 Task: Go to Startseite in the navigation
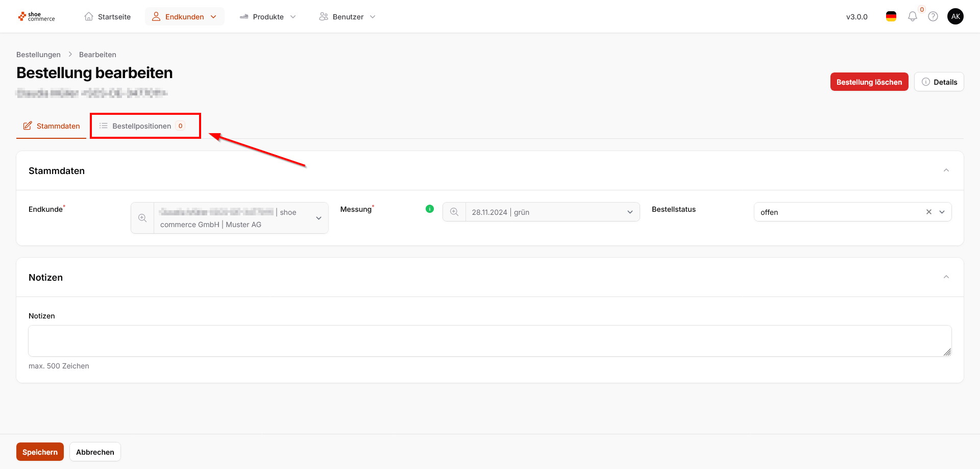(108, 17)
